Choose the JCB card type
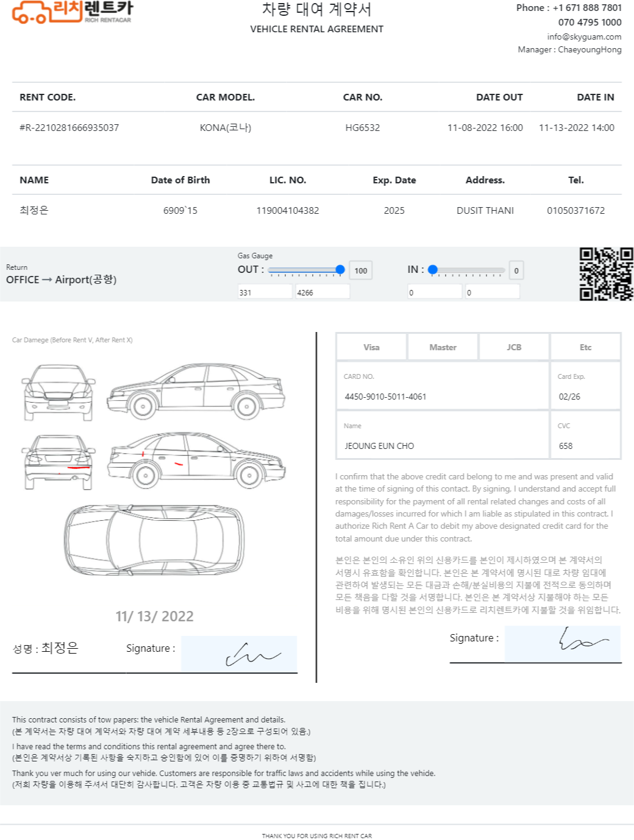Image resolution: width=634 pixels, height=840 pixels. [514, 347]
